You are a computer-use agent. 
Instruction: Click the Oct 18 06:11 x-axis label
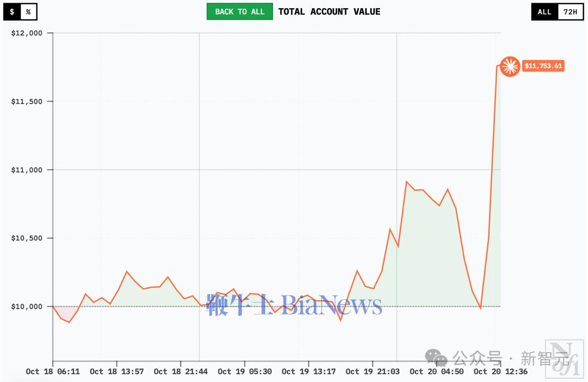pyautogui.click(x=53, y=372)
